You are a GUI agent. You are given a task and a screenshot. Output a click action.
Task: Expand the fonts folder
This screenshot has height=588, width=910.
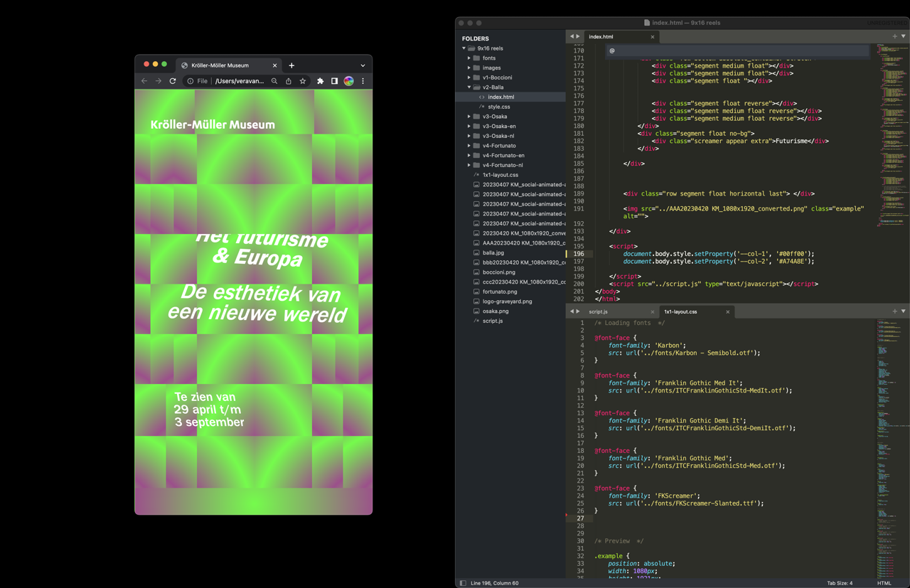coord(469,58)
